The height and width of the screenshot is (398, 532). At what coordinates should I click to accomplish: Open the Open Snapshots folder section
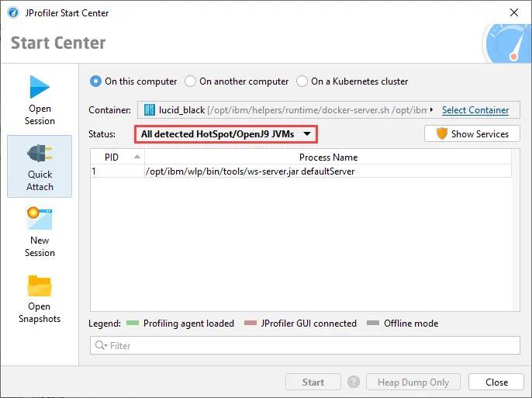[x=40, y=299]
